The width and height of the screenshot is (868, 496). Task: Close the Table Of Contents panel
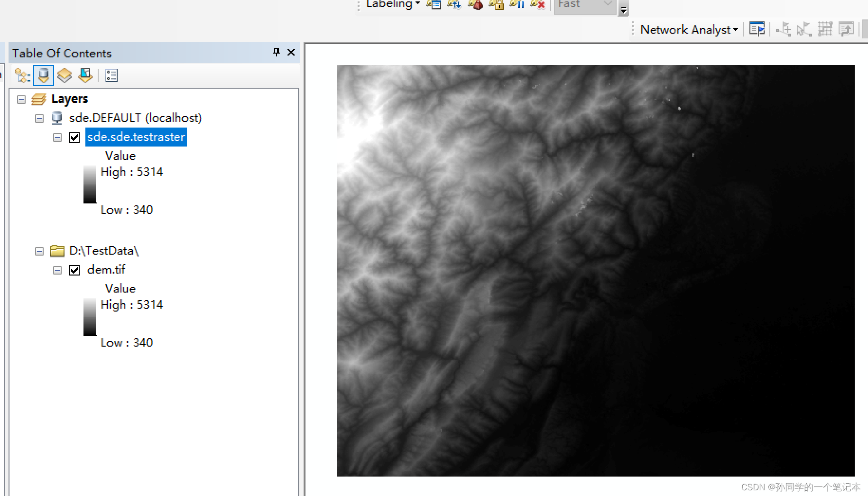291,52
